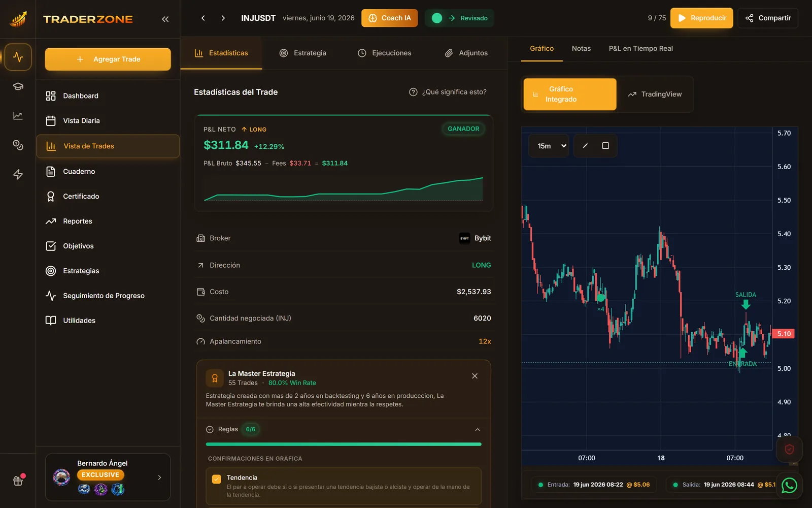Click Agregar Trade button
Screen dimensions: 812x508
[108, 59]
